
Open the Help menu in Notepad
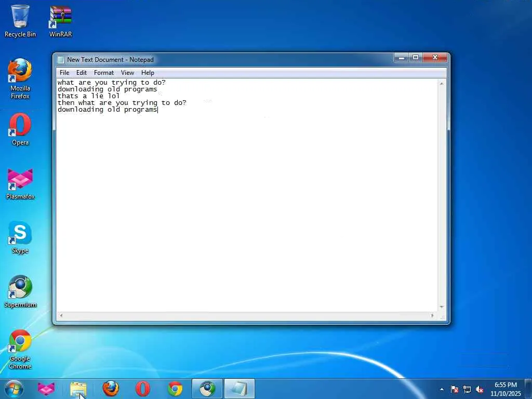click(148, 73)
